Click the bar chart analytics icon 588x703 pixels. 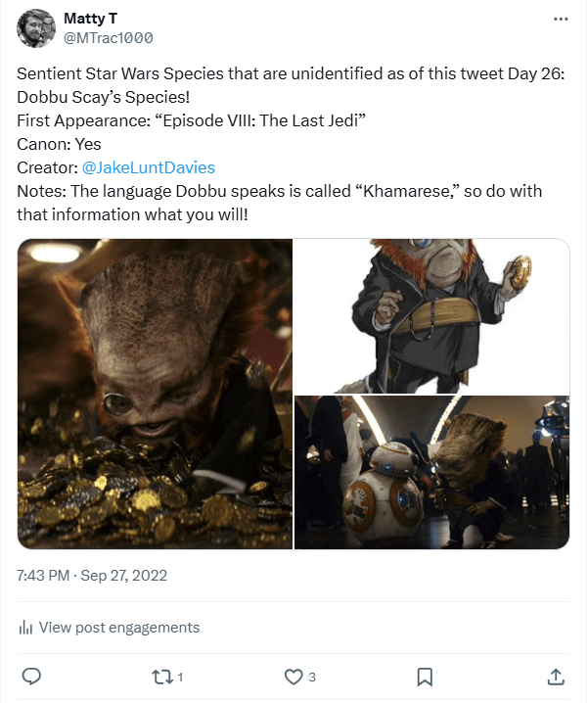click(x=26, y=628)
